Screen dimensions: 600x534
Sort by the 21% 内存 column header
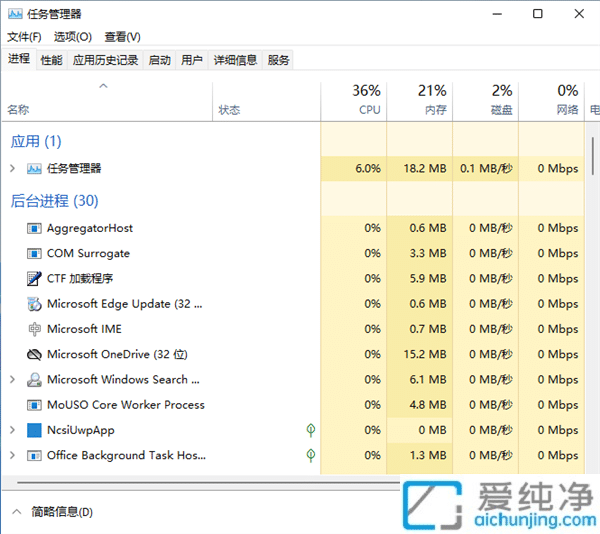click(x=419, y=102)
